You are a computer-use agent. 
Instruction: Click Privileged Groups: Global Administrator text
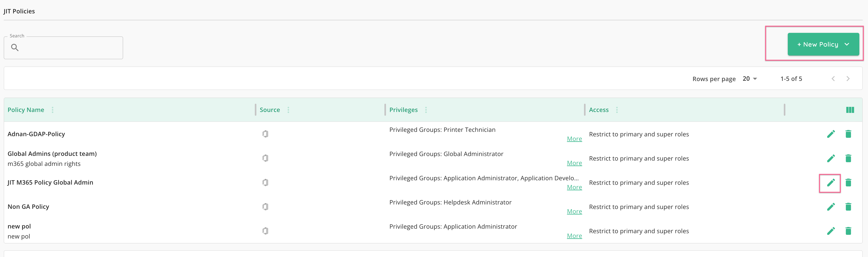pos(446,154)
